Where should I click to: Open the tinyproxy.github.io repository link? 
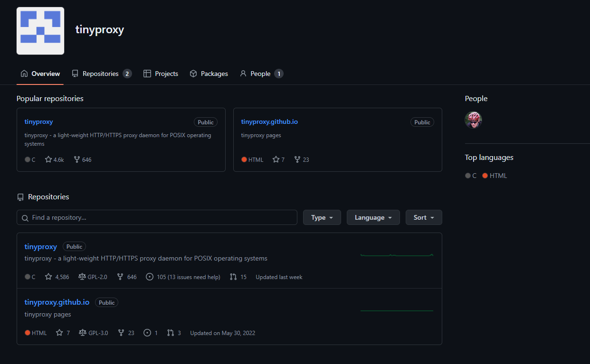(57, 302)
